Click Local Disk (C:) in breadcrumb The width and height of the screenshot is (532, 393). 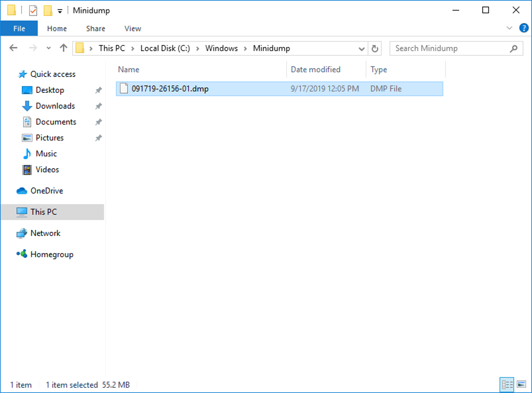pos(165,48)
